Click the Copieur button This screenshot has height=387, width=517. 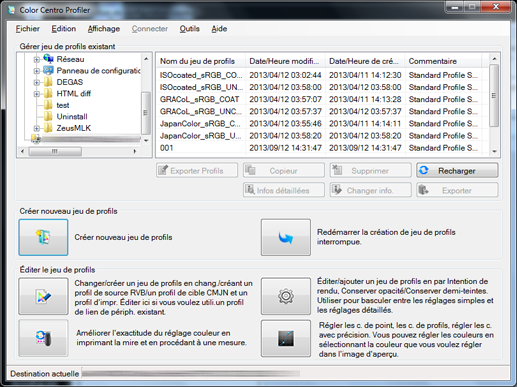(x=284, y=170)
